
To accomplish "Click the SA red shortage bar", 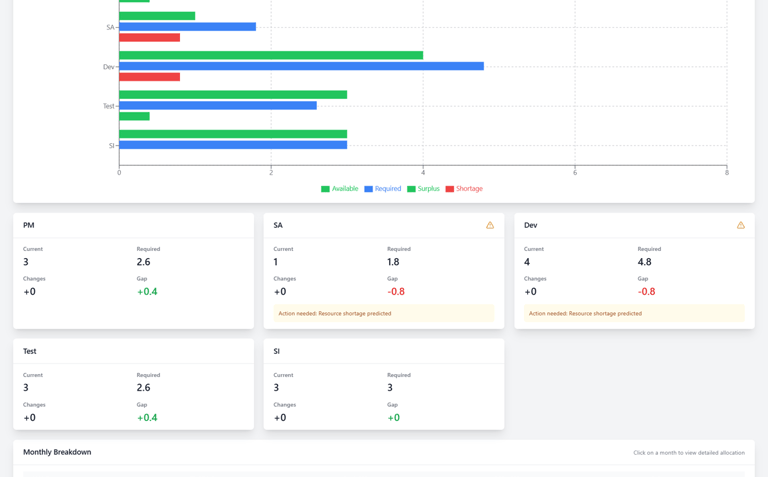I will (x=149, y=38).
